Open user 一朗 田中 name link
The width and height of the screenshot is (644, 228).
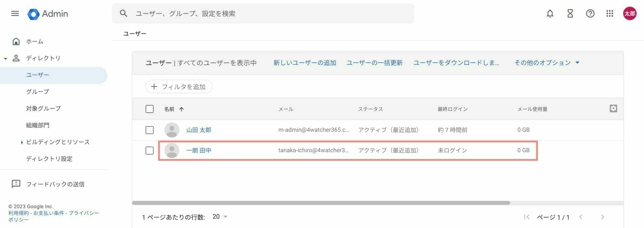[x=199, y=150]
